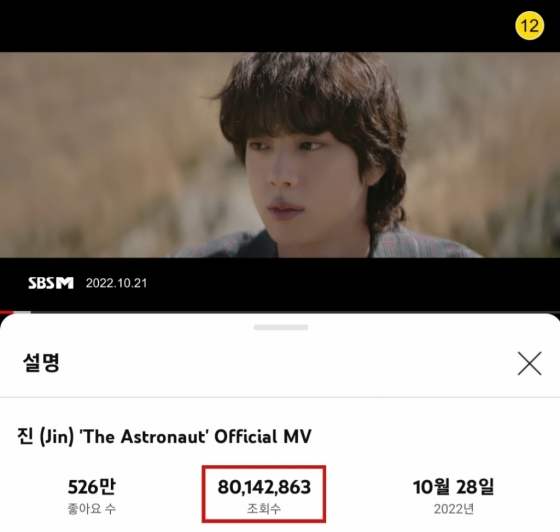Select the 2022년 year label

pos(454,509)
